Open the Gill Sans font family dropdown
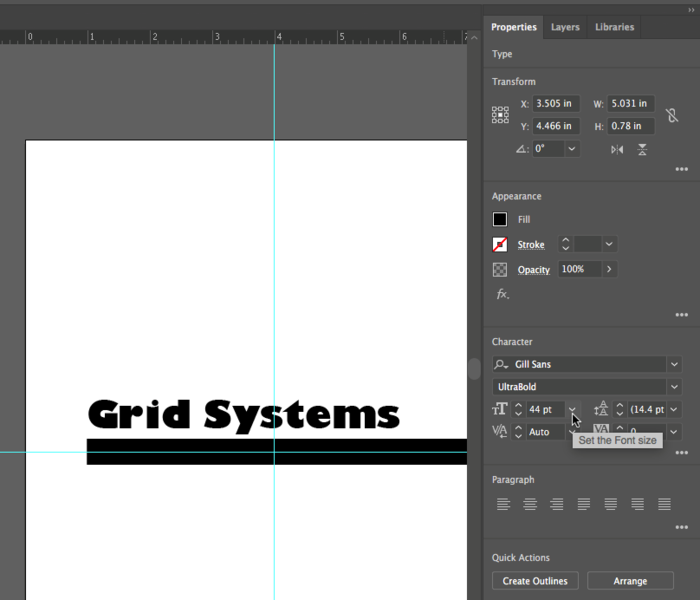This screenshot has width=700, height=600. click(x=674, y=365)
